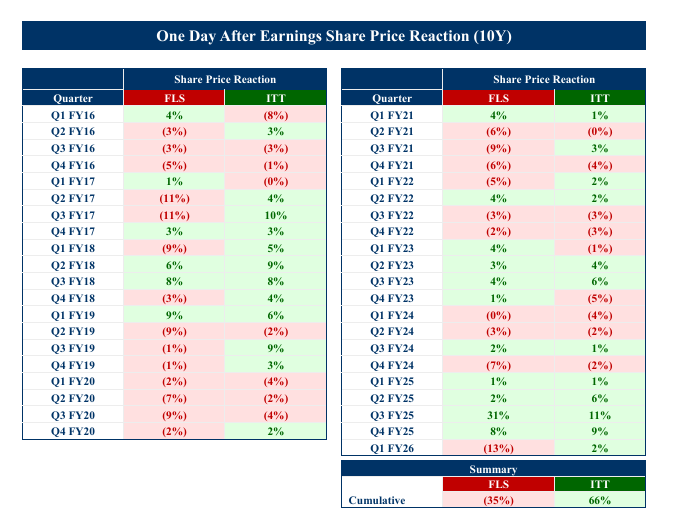Click the ITT value 9% for Q2 FY18
675x523 pixels.
(276, 265)
